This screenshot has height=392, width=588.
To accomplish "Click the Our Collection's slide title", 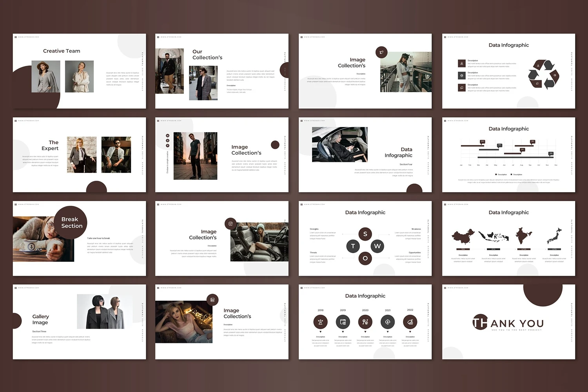I will point(207,54).
